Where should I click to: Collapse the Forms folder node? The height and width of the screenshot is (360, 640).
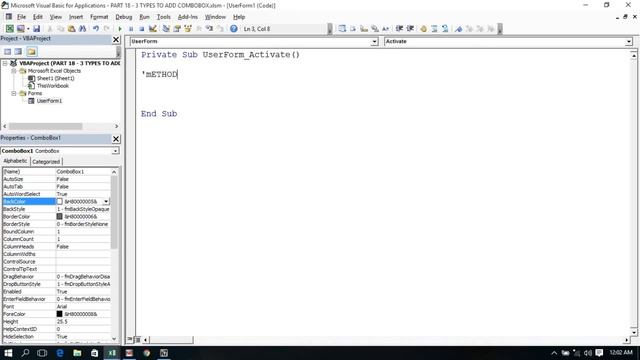pyautogui.click(x=14, y=93)
